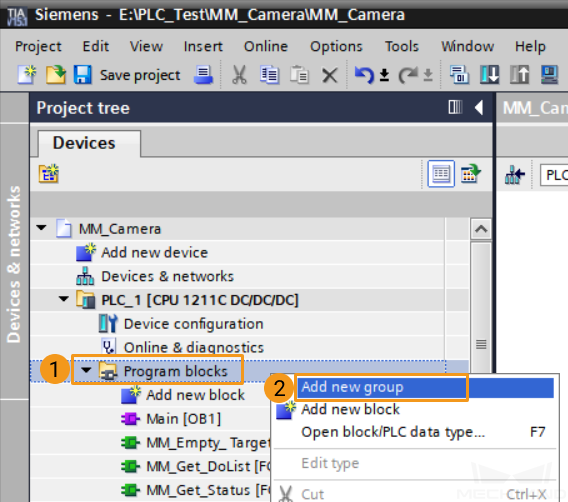This screenshot has height=502, width=568.
Task: Open the Options menu
Action: click(336, 46)
